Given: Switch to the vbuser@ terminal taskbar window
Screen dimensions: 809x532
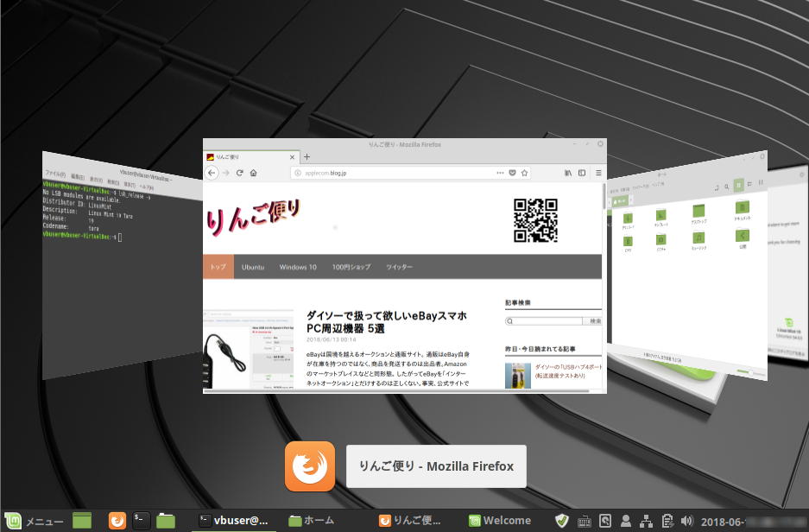Looking at the screenshot, I should pos(234,521).
